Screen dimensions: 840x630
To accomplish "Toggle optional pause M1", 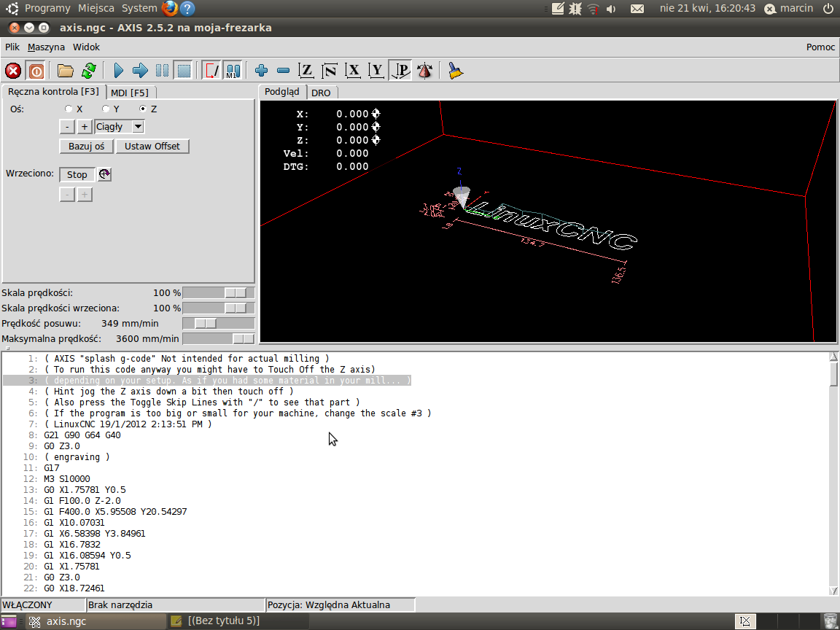I will pyautogui.click(x=233, y=71).
